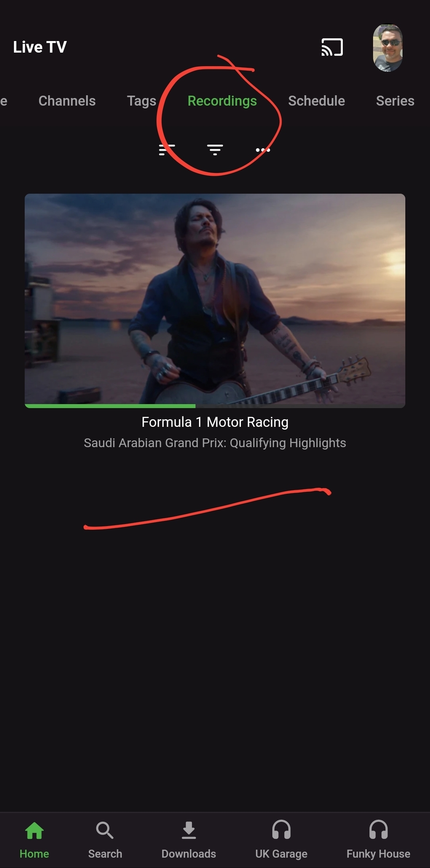Open Funky House headphones shortcut
Image resolution: width=430 pixels, height=868 pixels.
[378, 840]
